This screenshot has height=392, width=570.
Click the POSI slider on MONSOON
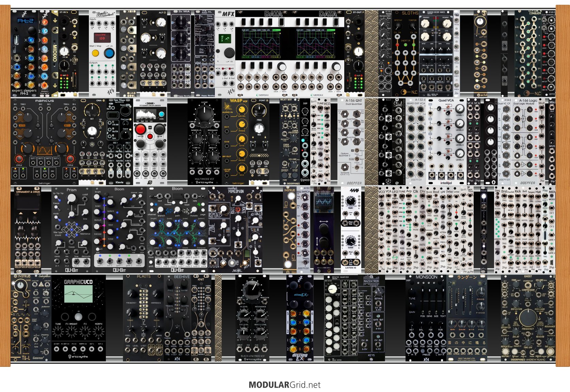coord(423,301)
